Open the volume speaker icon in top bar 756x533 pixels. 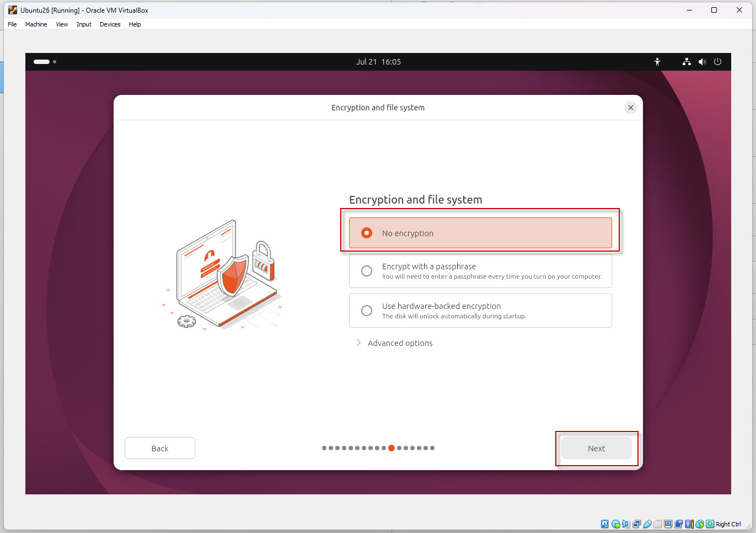point(702,62)
